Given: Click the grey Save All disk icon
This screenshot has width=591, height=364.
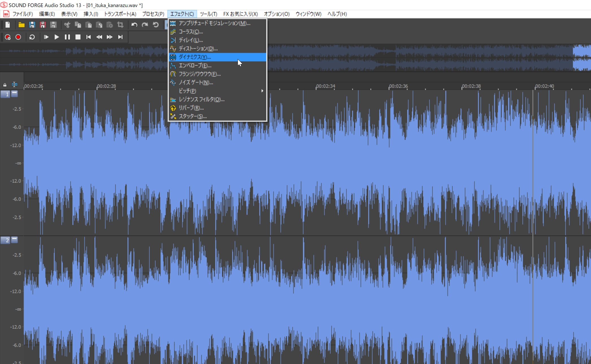Looking at the screenshot, I should click(53, 25).
